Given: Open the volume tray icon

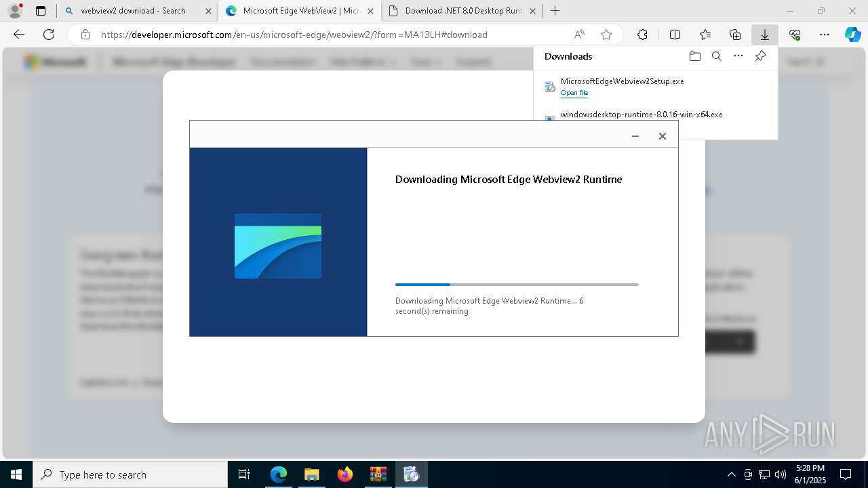Looking at the screenshot, I should tap(781, 474).
